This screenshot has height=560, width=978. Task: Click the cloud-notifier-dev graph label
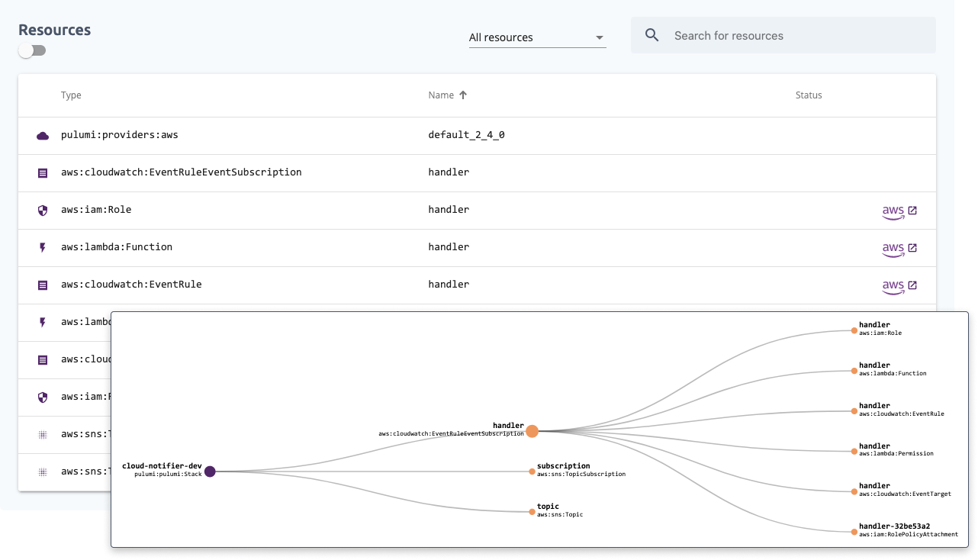pos(162,466)
